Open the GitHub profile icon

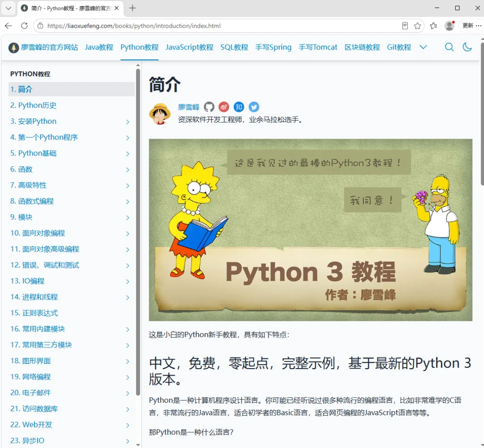209,107
